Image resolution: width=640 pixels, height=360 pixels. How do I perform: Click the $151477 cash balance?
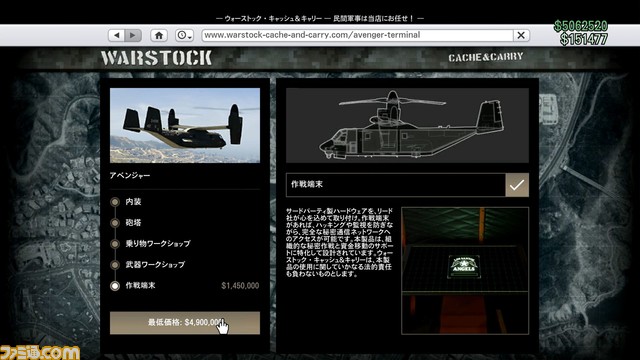coord(584,39)
